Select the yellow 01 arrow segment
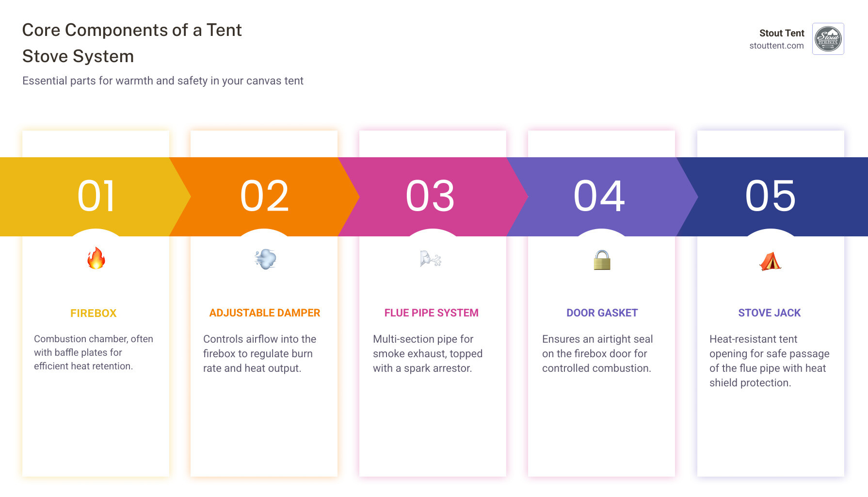The height and width of the screenshot is (497, 868). [x=96, y=197]
